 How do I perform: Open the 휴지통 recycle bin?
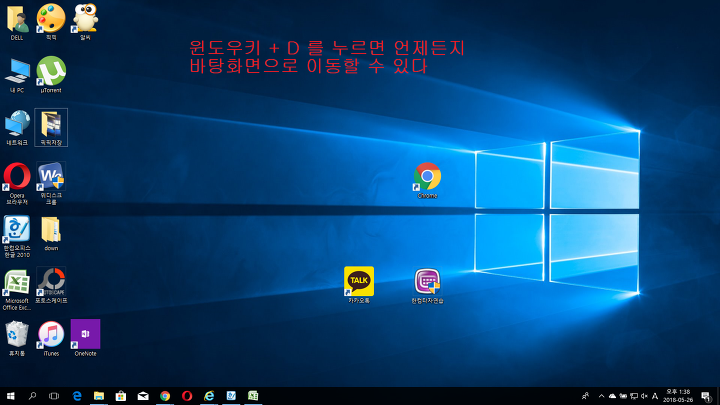17,338
